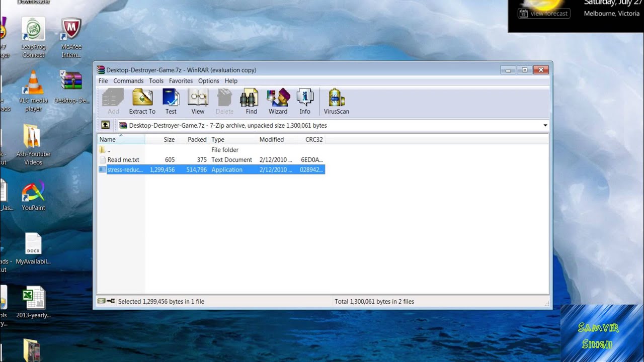Start VirusScan on the archive
This screenshot has width=644, height=362.
tap(336, 101)
